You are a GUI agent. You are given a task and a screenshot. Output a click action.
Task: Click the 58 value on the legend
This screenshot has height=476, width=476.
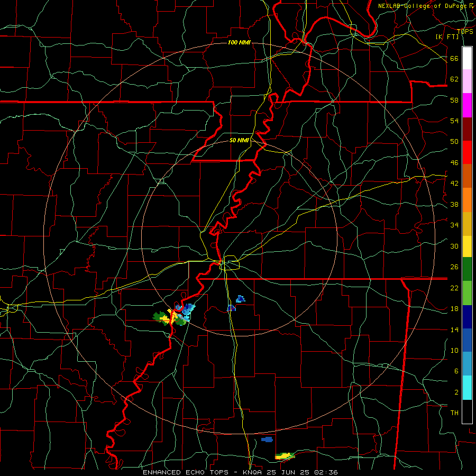pyautogui.click(x=454, y=100)
